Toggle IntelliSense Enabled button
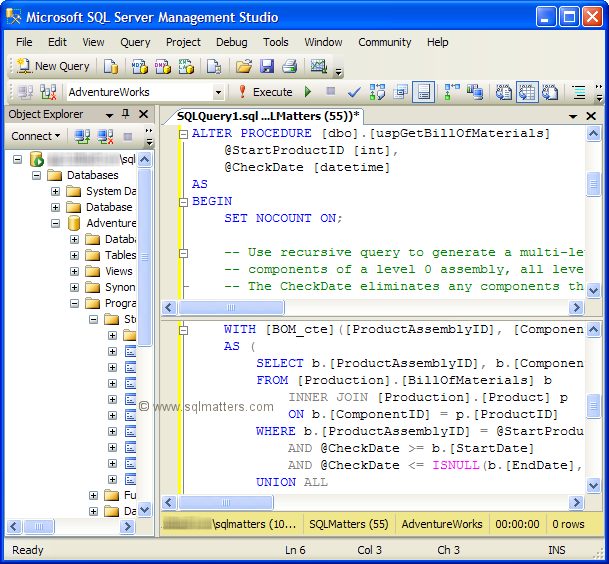Screen dimensions: 609x564 423,92
